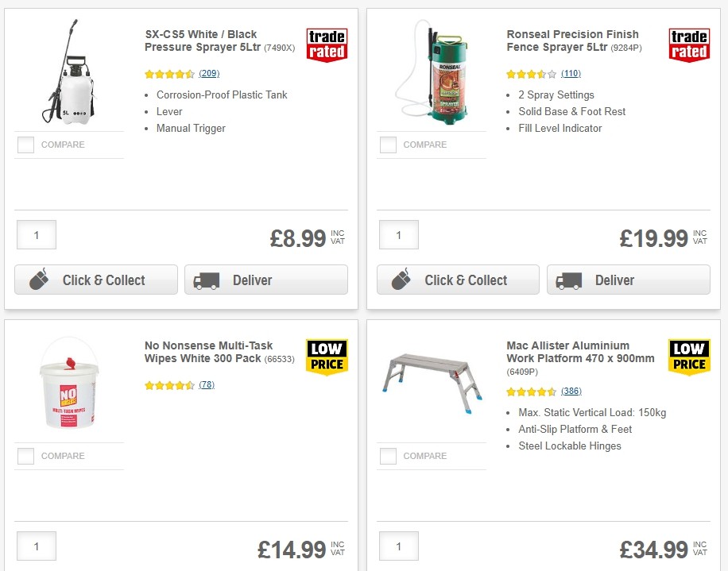Click the mouse icon on SX-CS5 Click & Collect
The image size is (728, 571).
[x=38, y=280]
